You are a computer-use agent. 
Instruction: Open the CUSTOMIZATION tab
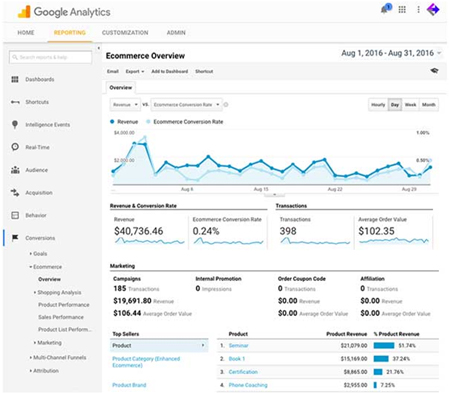125,33
